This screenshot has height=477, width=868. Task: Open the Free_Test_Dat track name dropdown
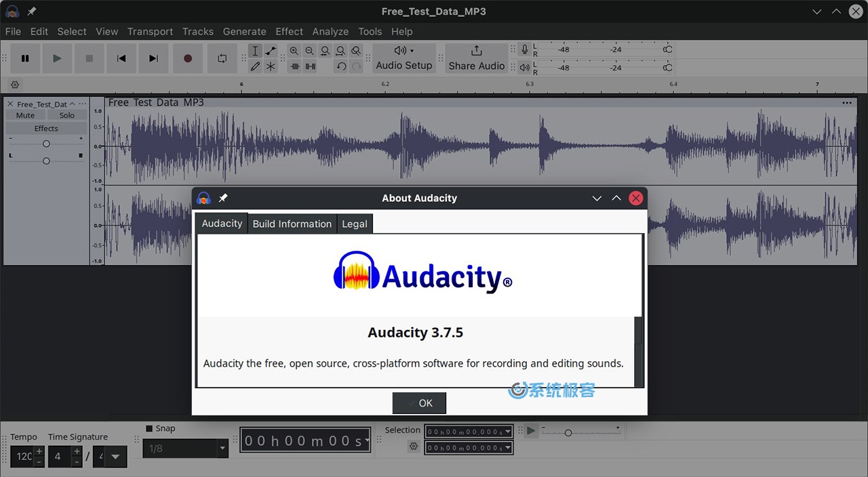(x=42, y=104)
